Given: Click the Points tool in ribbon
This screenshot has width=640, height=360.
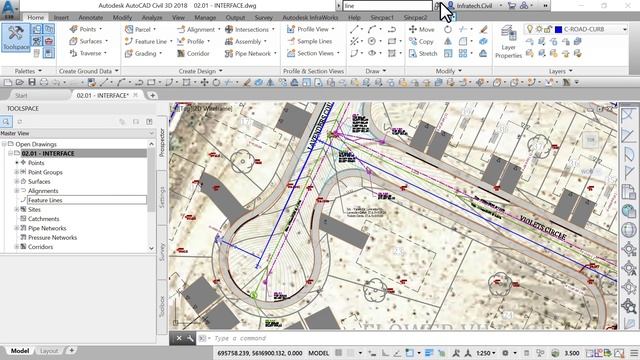Looking at the screenshot, I should (85, 29).
